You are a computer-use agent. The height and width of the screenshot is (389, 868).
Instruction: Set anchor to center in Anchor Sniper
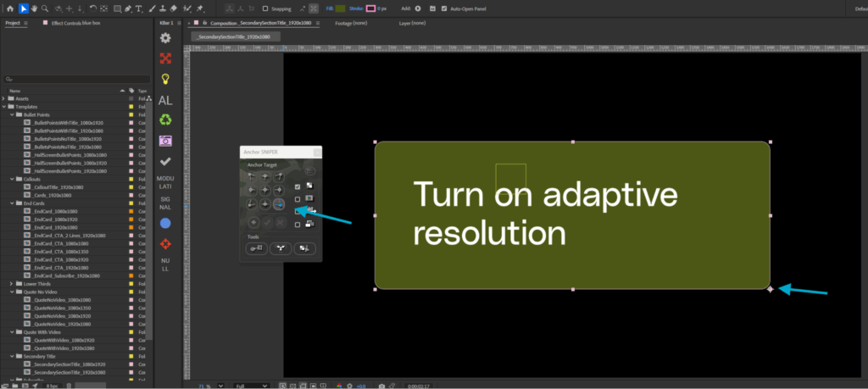pyautogui.click(x=265, y=190)
